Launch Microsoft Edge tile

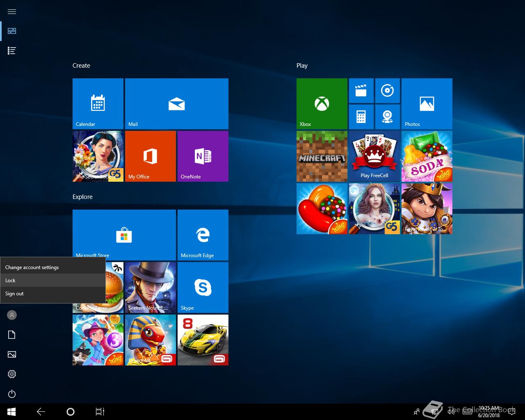coord(203,235)
